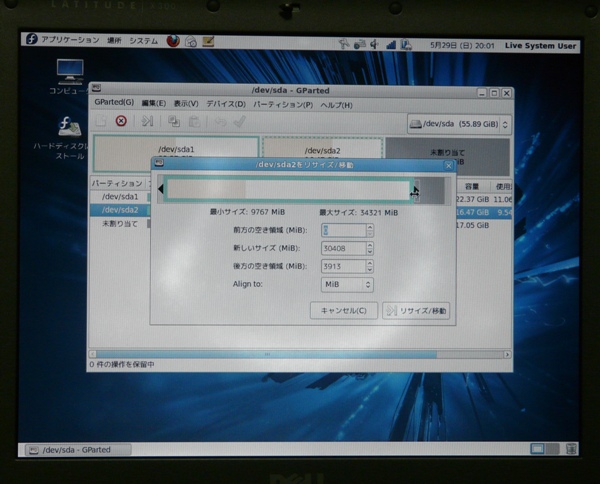Click the free space preceding input field

click(343, 230)
